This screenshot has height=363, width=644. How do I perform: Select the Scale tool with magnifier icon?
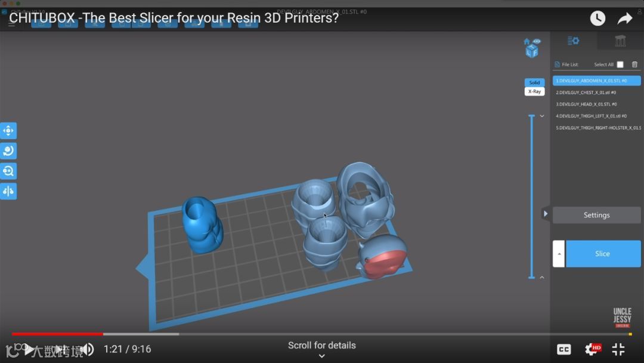[x=8, y=171]
